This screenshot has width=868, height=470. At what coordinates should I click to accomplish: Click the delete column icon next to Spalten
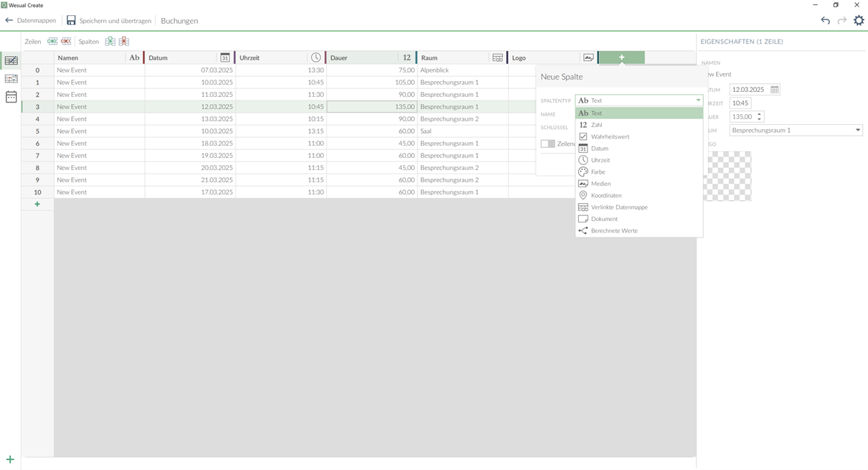[124, 42]
